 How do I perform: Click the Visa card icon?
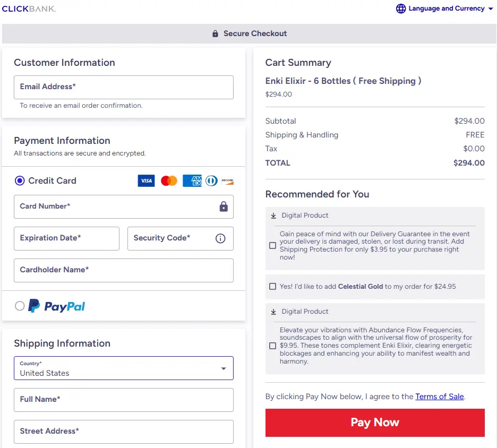coord(146,180)
